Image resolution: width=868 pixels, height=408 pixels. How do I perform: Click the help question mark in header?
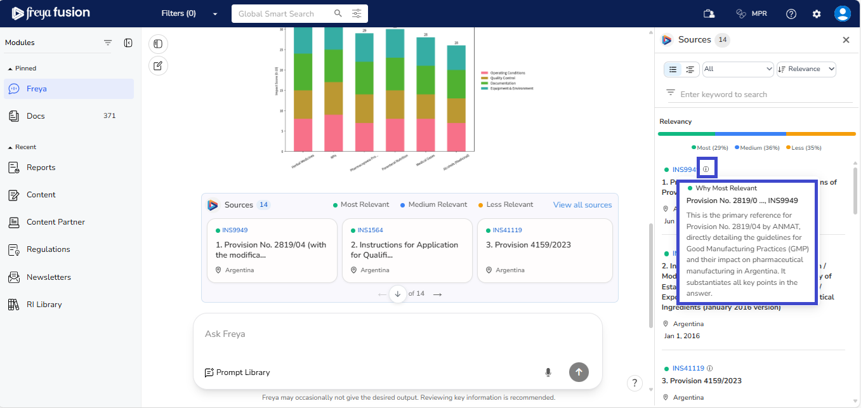coord(791,14)
